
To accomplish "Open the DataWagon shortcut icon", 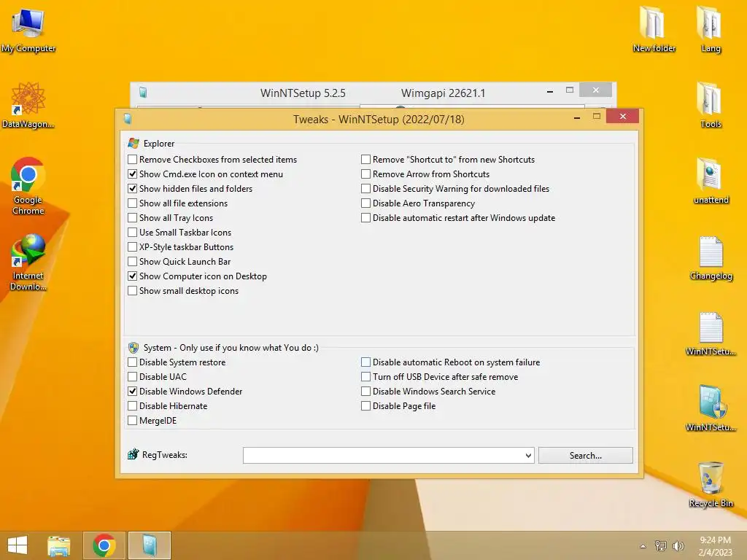I will tap(28, 105).
